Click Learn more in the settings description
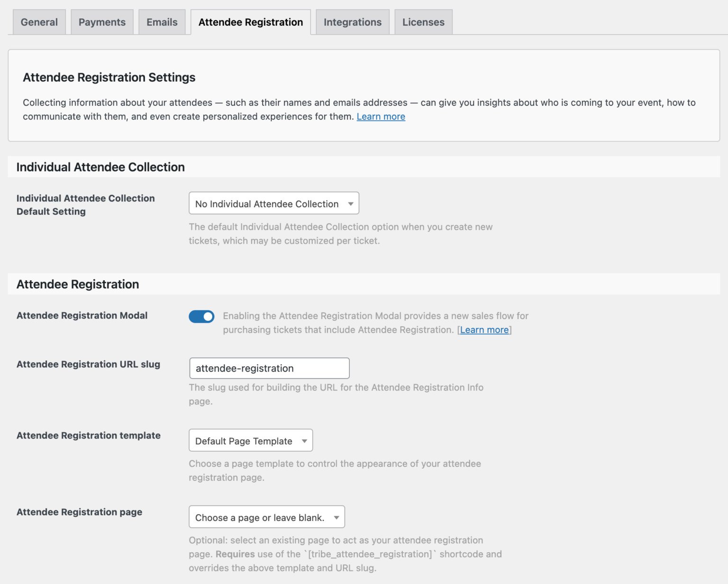728x584 pixels. pos(381,116)
